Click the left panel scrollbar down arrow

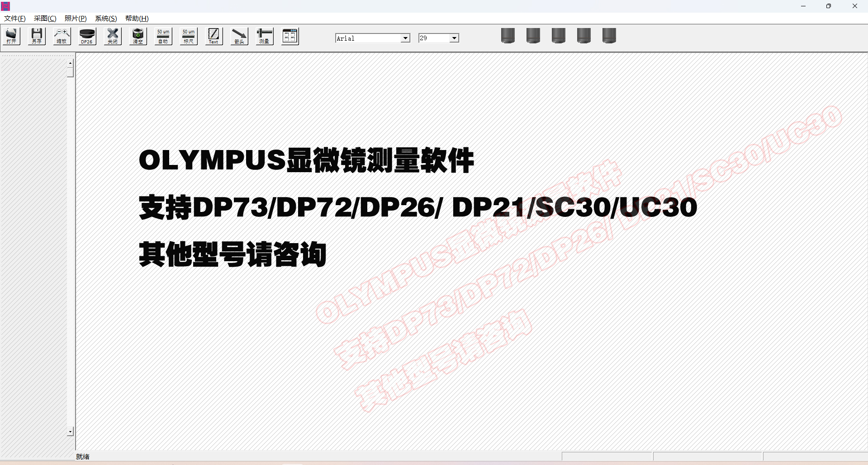pyautogui.click(x=70, y=432)
